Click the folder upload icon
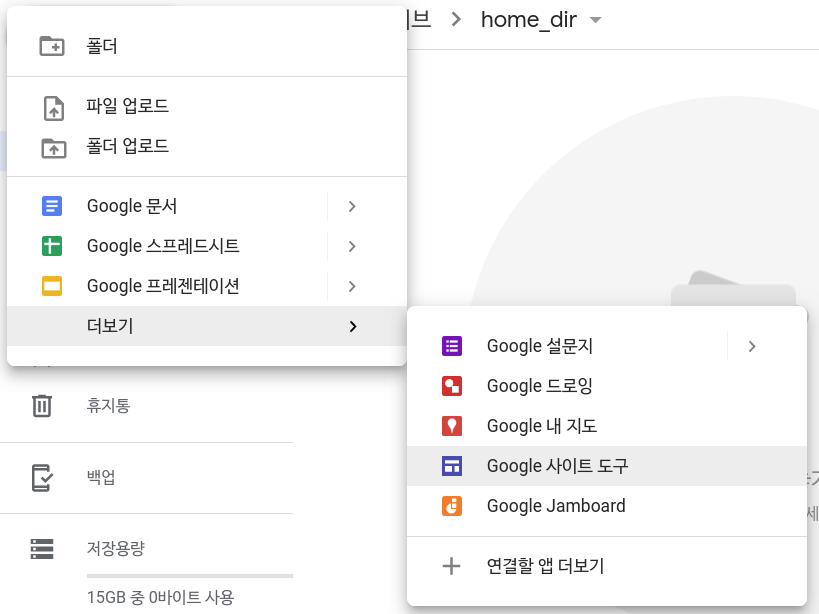 (x=54, y=148)
